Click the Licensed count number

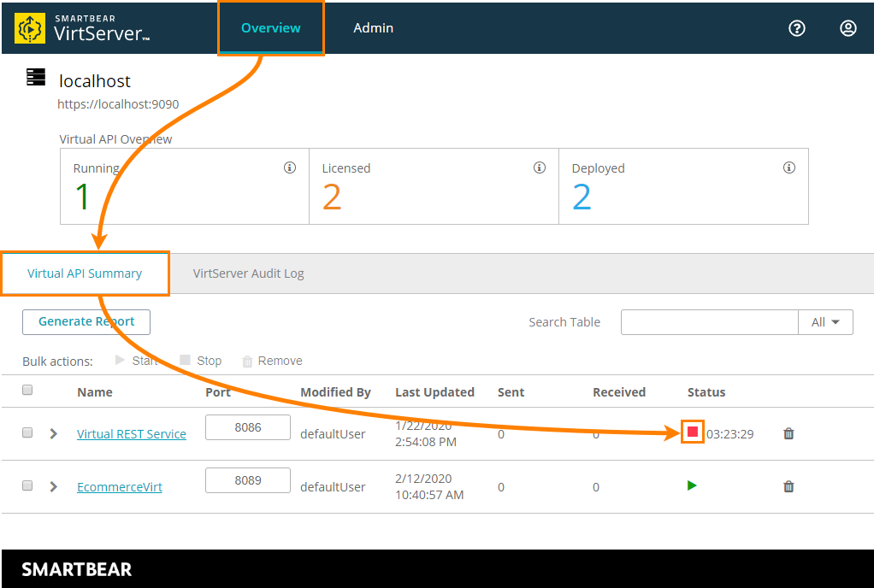click(x=333, y=197)
